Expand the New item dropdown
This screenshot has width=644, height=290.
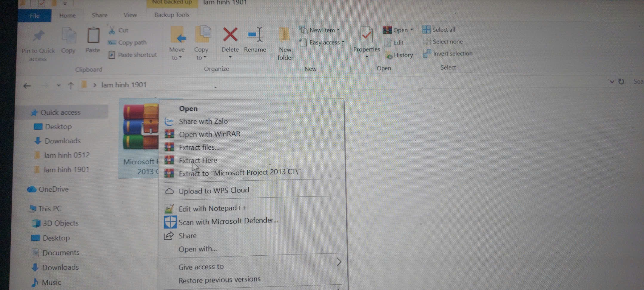(x=338, y=30)
